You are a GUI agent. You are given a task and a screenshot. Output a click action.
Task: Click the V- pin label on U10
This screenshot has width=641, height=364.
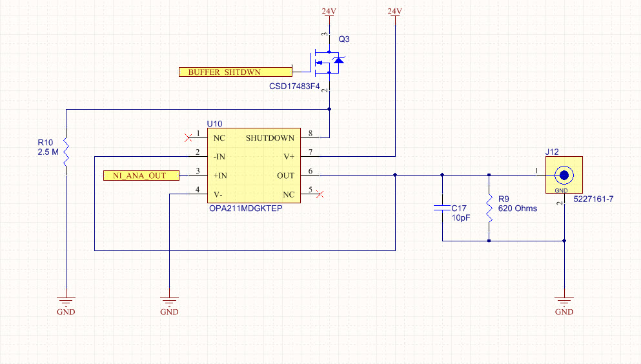pos(218,194)
